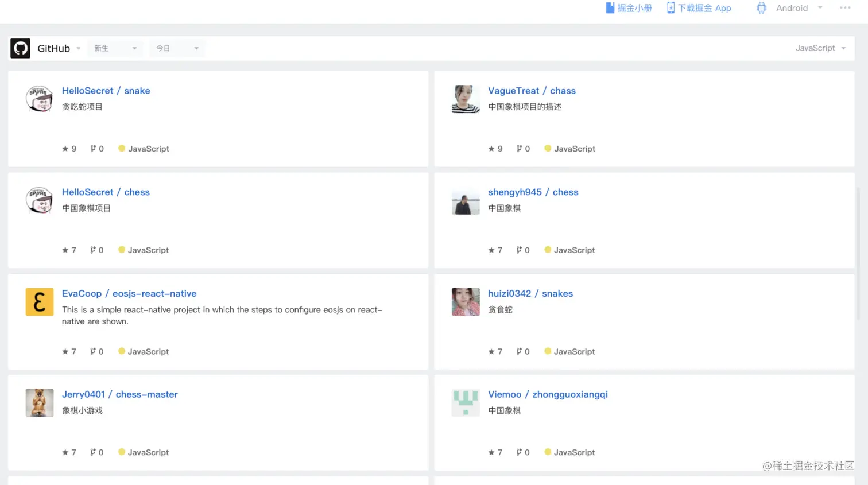868x485 pixels.
Task: Click the description 贪吃蛇项目
Action: 82,107
